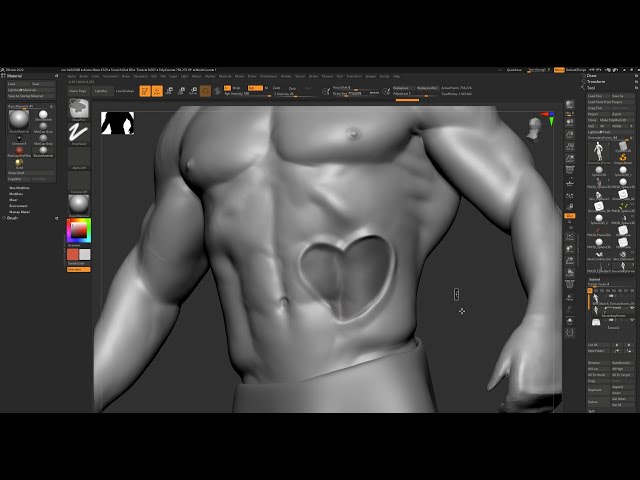
Task: Expand the Modifiers section
Action: (16, 194)
